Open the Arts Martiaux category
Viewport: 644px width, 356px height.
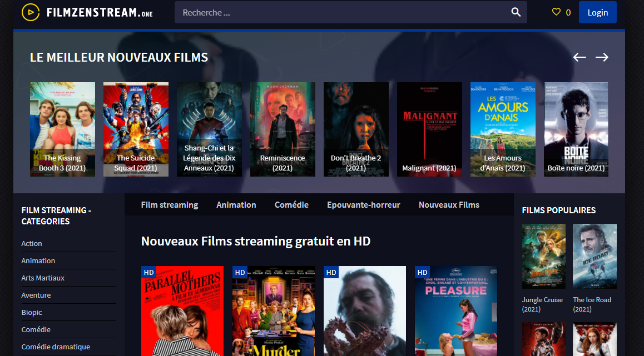[43, 278]
